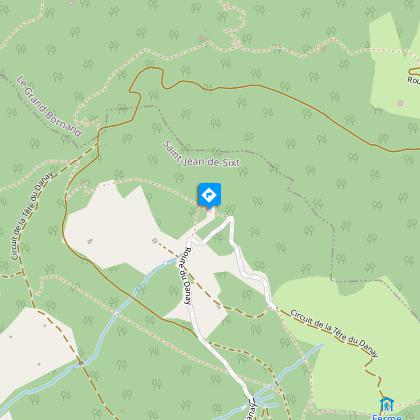Click the small building marker in the large white clearing
420x420 pixels.
[89, 240]
